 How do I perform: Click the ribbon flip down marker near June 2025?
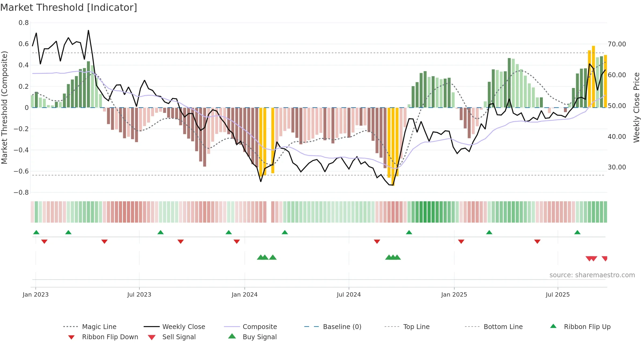537,242
